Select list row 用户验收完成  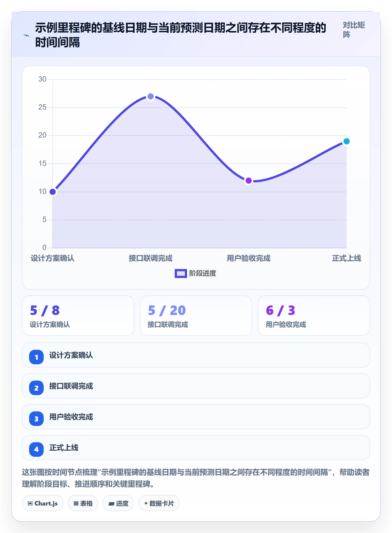[196, 417]
